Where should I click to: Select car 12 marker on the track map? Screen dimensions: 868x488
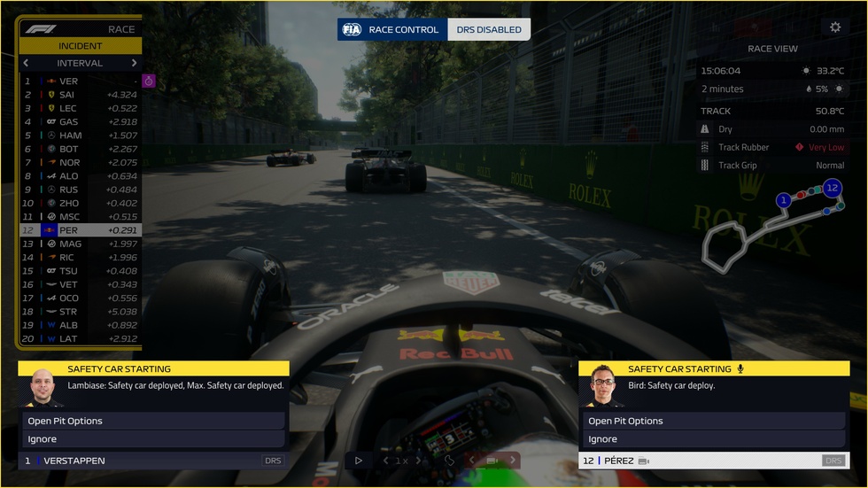[x=832, y=188]
